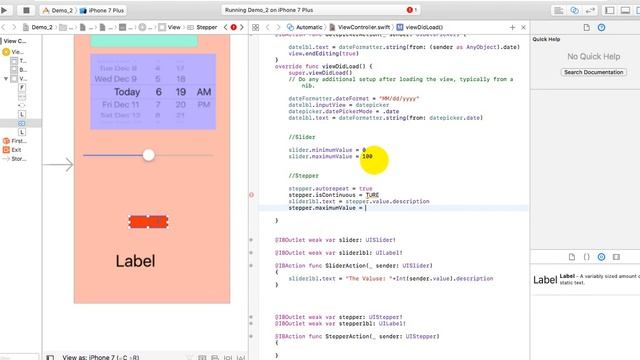Open the File Template library tab

coord(572,257)
